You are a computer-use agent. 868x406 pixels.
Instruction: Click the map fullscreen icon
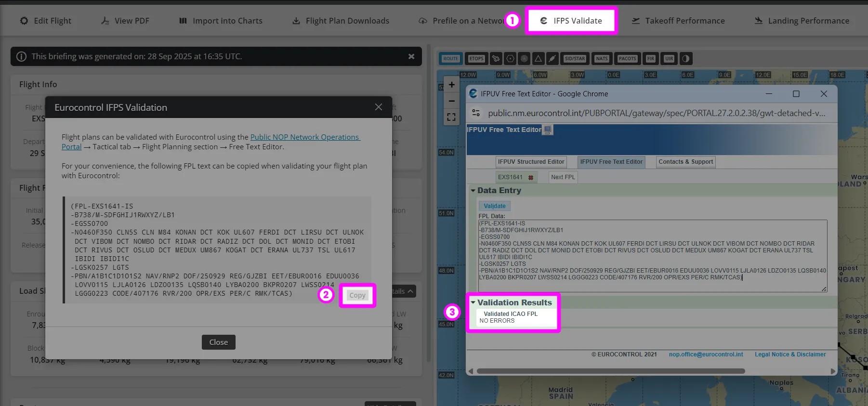pos(451,117)
